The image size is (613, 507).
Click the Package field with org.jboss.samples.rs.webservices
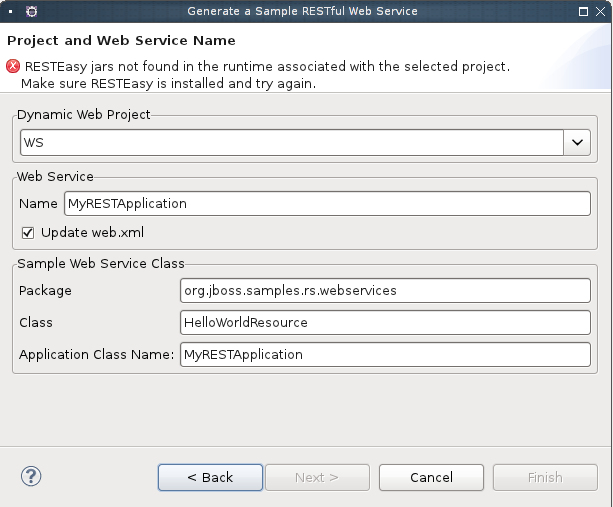point(385,290)
